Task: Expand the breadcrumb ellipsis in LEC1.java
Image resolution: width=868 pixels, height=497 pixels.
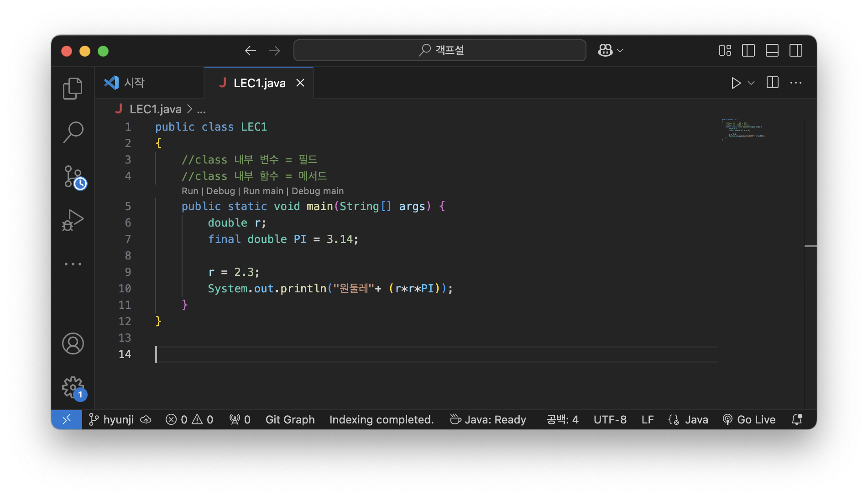Action: pos(201,109)
